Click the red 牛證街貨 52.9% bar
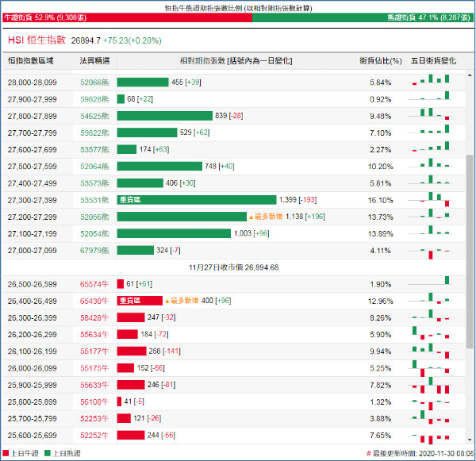This screenshot has height=461, width=476. click(127, 17)
